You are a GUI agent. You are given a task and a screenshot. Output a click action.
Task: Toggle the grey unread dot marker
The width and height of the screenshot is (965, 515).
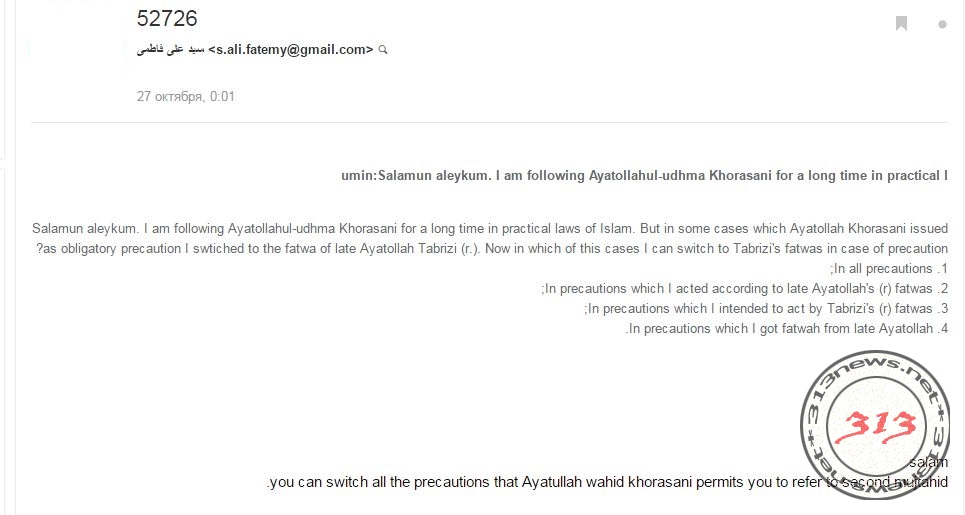click(942, 25)
